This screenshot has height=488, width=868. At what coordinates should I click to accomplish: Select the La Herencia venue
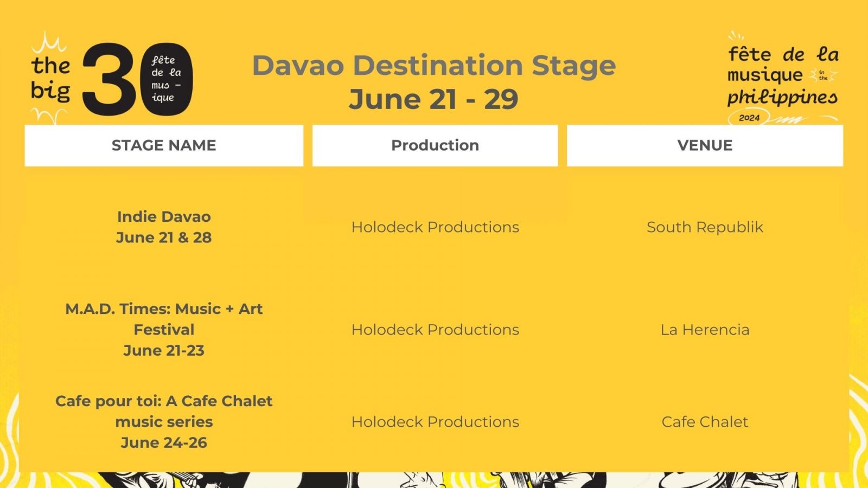pyautogui.click(x=705, y=329)
